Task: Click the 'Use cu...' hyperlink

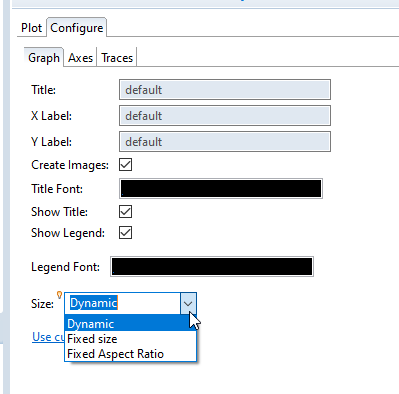Action: tap(48, 337)
